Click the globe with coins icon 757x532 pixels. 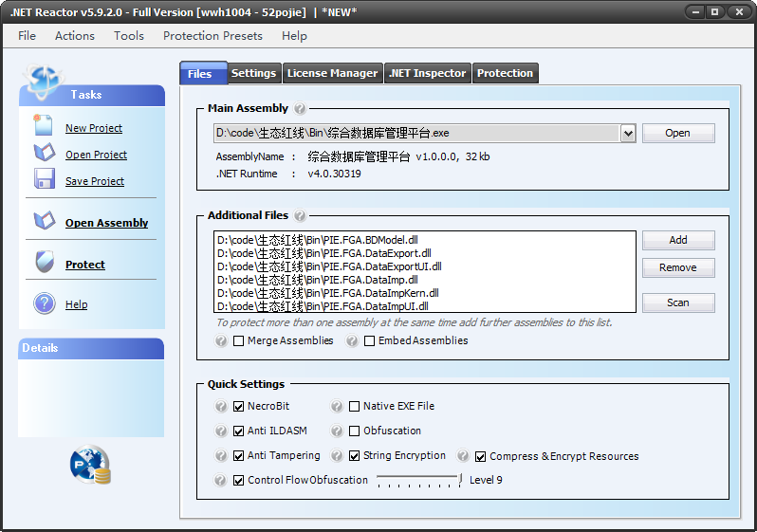(90, 465)
